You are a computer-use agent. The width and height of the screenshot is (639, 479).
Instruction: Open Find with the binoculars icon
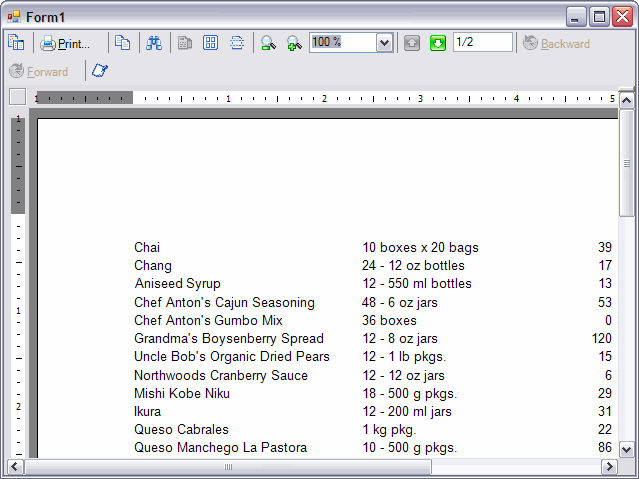(x=154, y=43)
